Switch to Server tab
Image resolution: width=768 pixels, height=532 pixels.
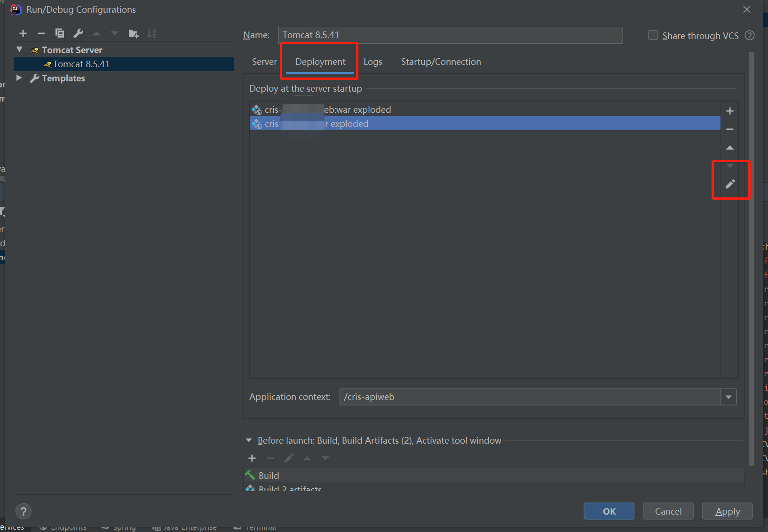264,62
